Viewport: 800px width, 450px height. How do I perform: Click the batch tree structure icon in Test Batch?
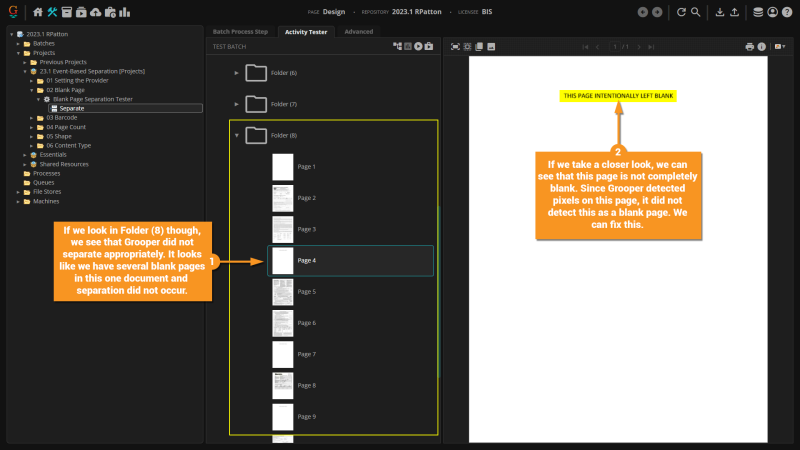point(397,46)
